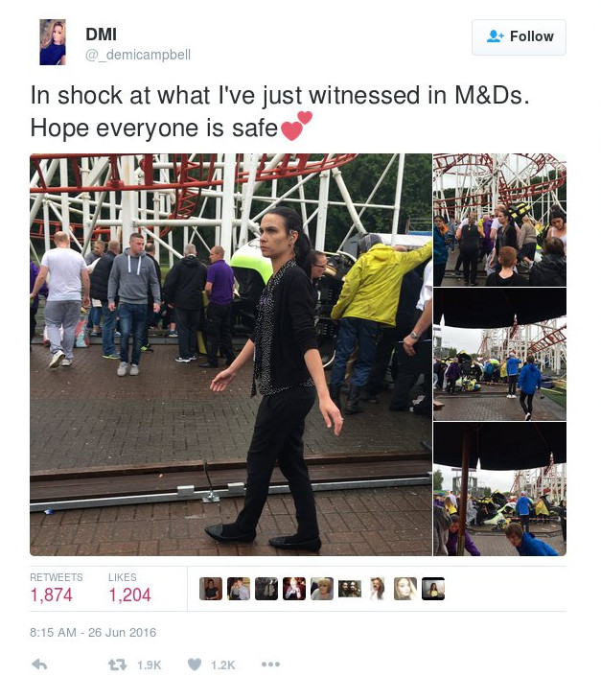Open the top-right crowd photo thumbnail
This screenshot has width=601, height=700.
(x=499, y=220)
